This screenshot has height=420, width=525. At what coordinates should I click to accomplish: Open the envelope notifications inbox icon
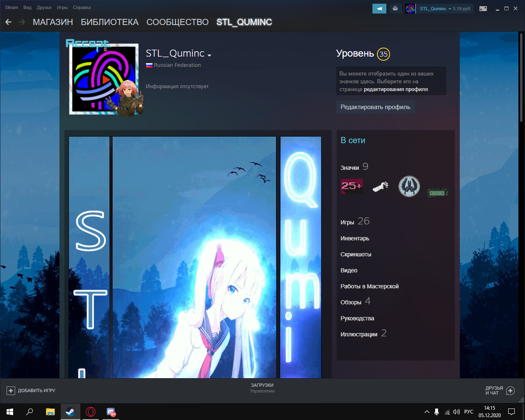(x=395, y=9)
